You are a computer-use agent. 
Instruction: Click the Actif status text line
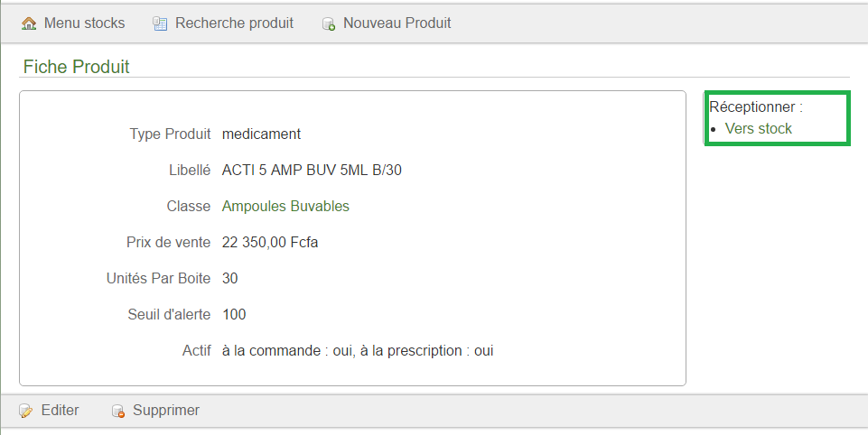point(358,351)
